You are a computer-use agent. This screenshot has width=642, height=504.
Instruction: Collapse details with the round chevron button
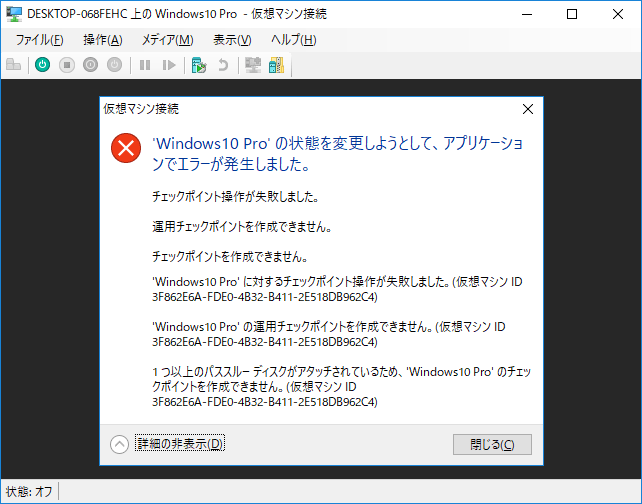[x=120, y=444]
